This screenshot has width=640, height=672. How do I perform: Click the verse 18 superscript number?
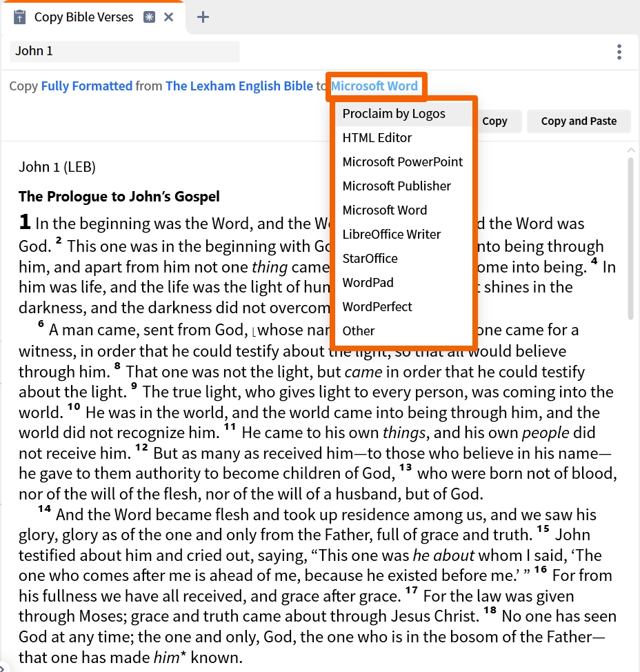click(490, 611)
